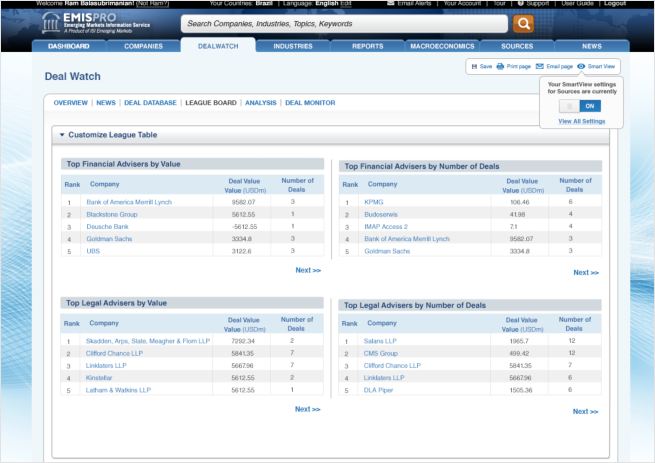This screenshot has height=463, width=655.
Task: Click Next under Financial Advisers by Number of Deals
Action: 586,272
